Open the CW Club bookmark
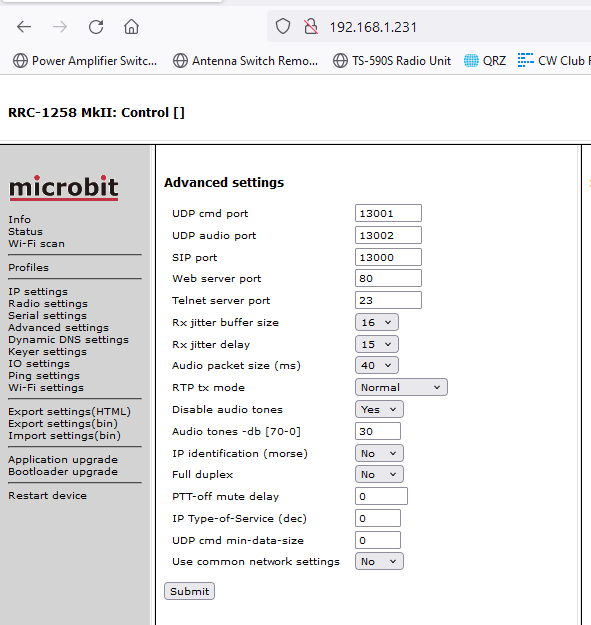 coord(554,61)
